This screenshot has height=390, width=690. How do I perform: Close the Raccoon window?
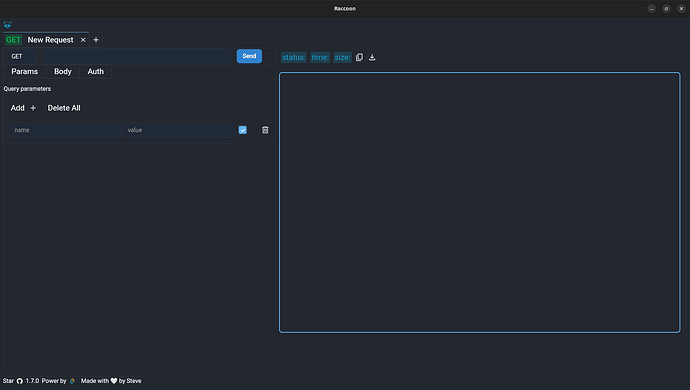[x=681, y=9]
